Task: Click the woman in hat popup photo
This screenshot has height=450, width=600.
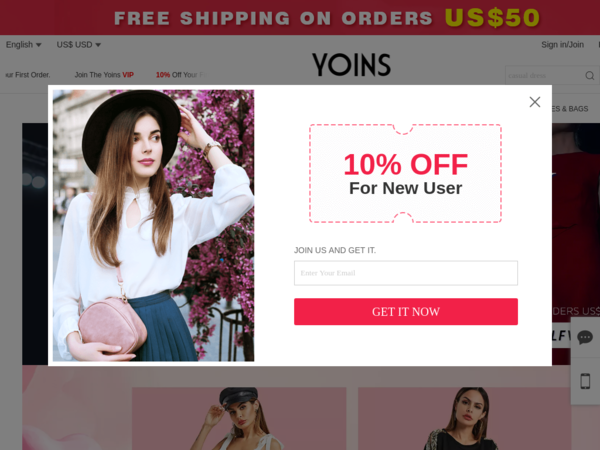Action: (x=153, y=225)
